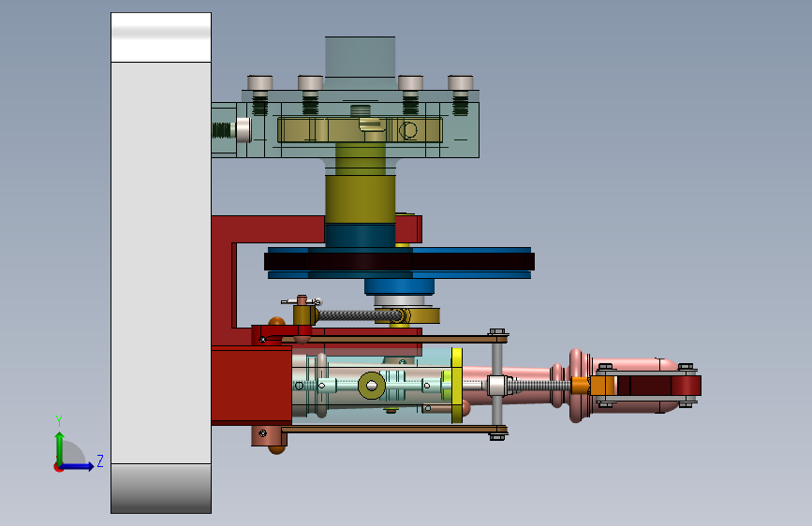This screenshot has width=812, height=526.
Task: Pick the horizontal screw entering the white plate
Action: pos(232,129)
